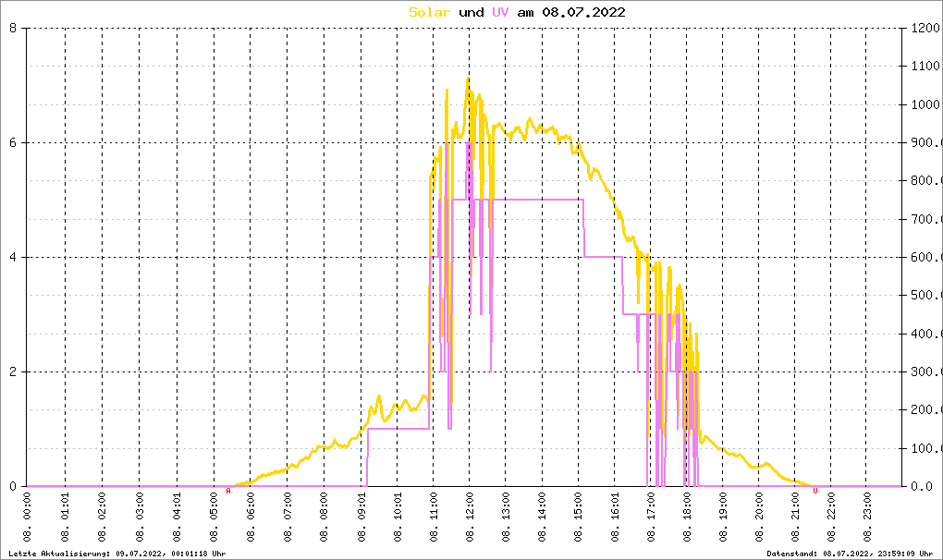Click the time label '08. 17:00'
The image size is (943, 560).
coord(651,517)
